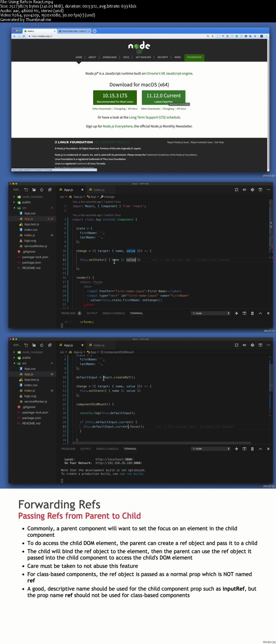This screenshot has width=276, height=644.
Task: Open the DOWNLOADS menu on nodejs.org
Action: coord(110,57)
